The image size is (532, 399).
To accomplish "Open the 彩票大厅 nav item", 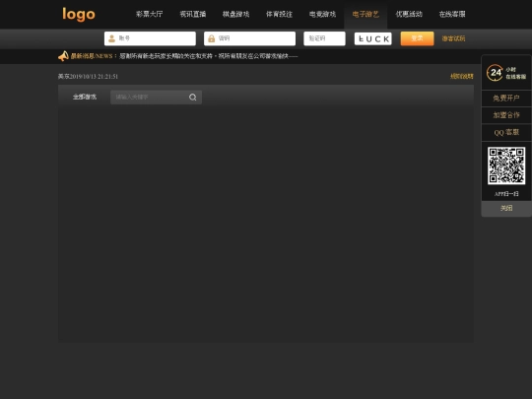I will point(150,14).
